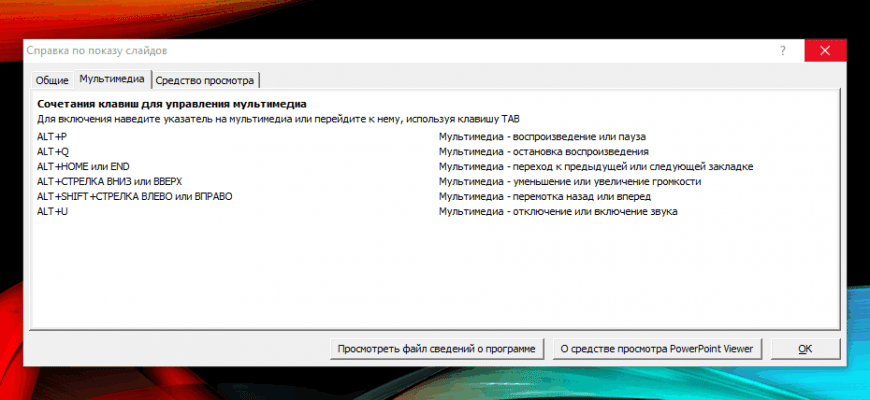
Task: Click the Сочетания клавиш для управления мультимедиа heading
Action: coord(172,104)
